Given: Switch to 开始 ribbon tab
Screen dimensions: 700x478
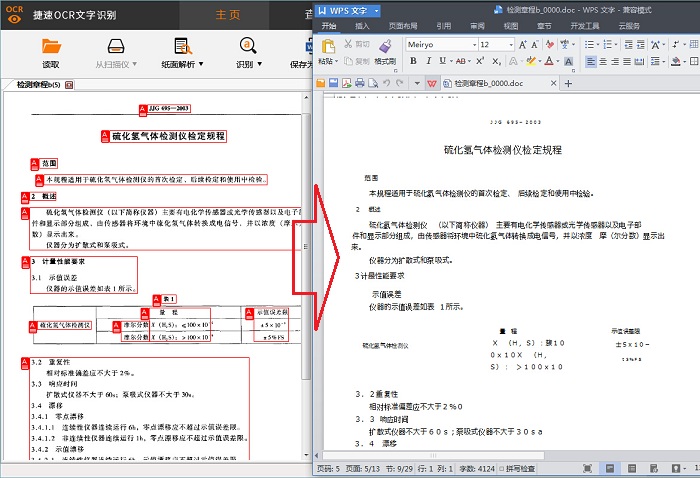Looking at the screenshot, I should [329, 26].
